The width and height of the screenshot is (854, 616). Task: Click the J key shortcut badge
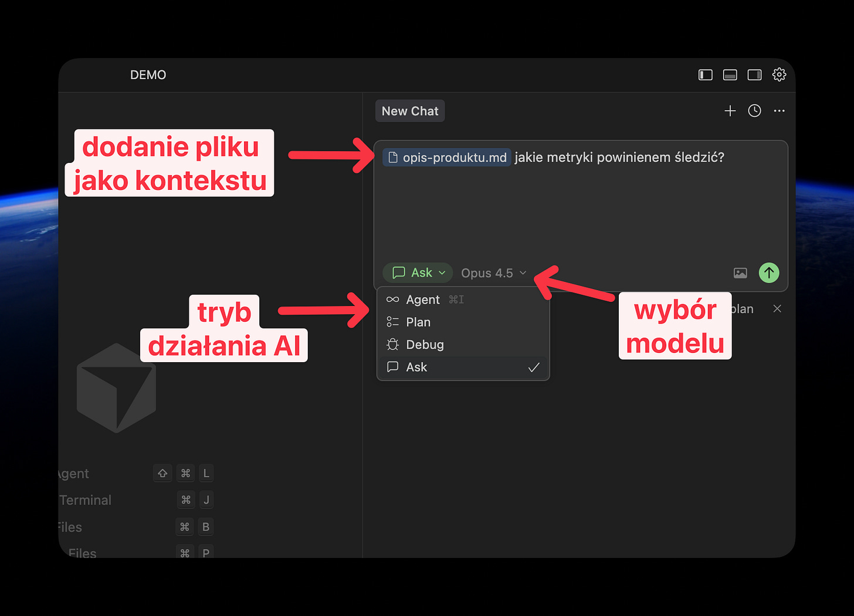(x=206, y=500)
